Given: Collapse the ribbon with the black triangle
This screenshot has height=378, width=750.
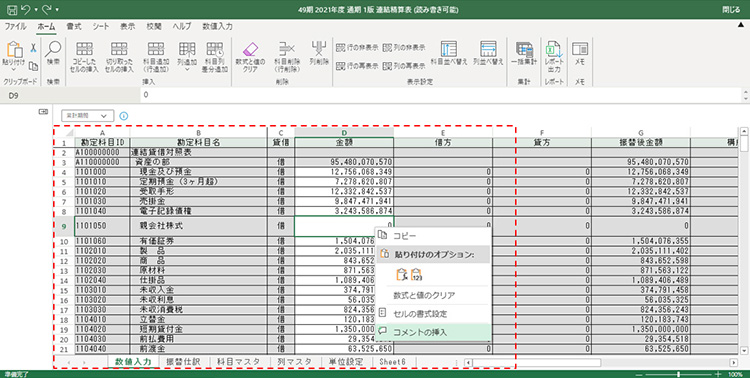Looking at the screenshot, I should pos(740,25).
